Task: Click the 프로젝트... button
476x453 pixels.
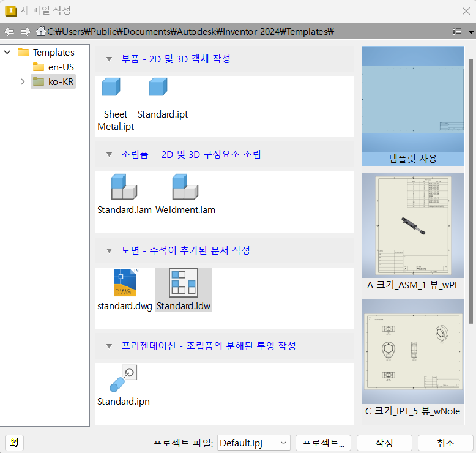Action: pos(323,443)
